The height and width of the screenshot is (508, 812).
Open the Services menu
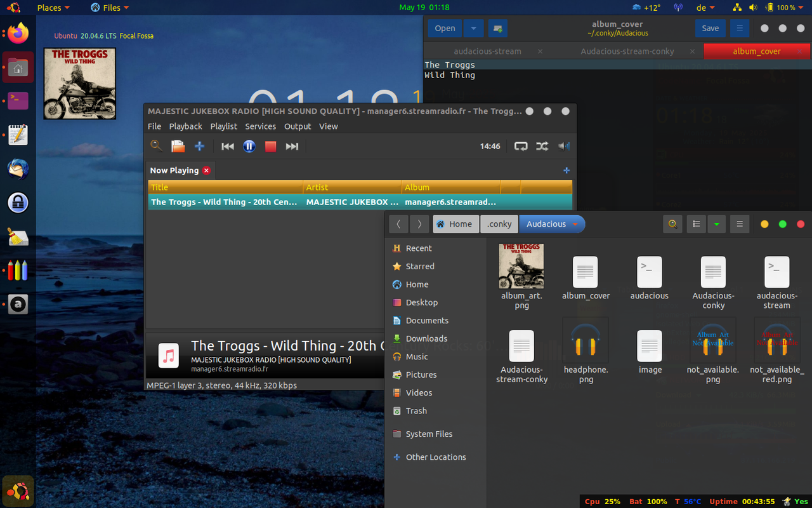(x=260, y=126)
